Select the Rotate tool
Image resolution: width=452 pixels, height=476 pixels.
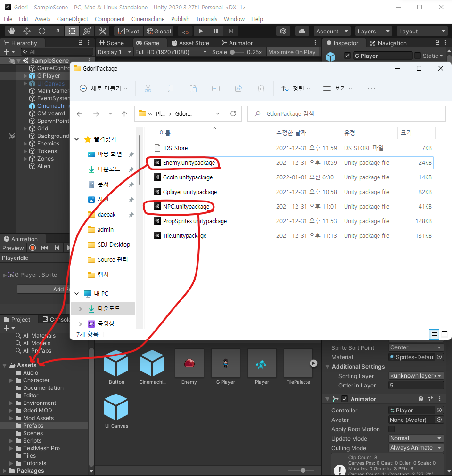[41, 31]
